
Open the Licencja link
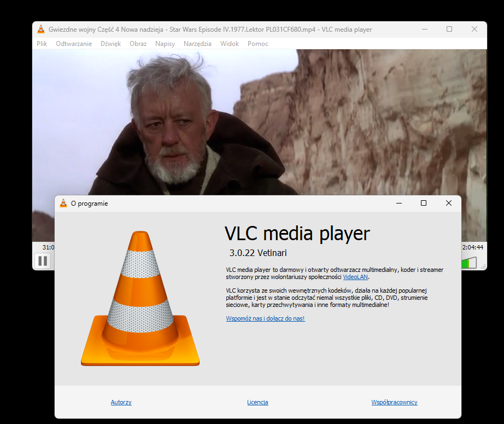[257, 402]
